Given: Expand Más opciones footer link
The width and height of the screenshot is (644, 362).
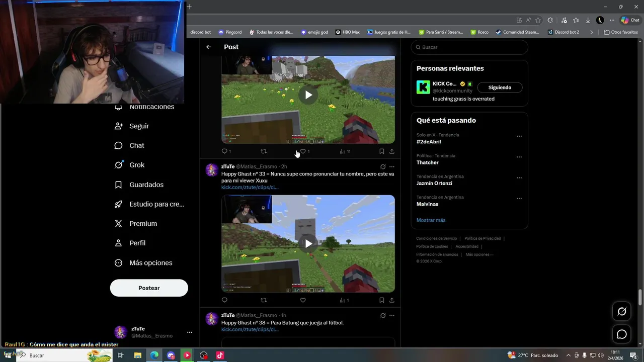Looking at the screenshot, I should pyautogui.click(x=479, y=254).
